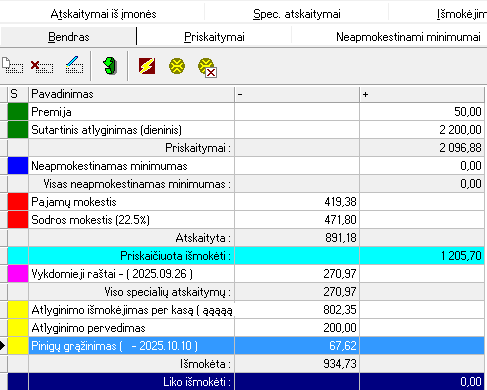Viewport: 487px width, 390px height.
Task: Click the new row icon in toolbar
Action: pos(12,65)
